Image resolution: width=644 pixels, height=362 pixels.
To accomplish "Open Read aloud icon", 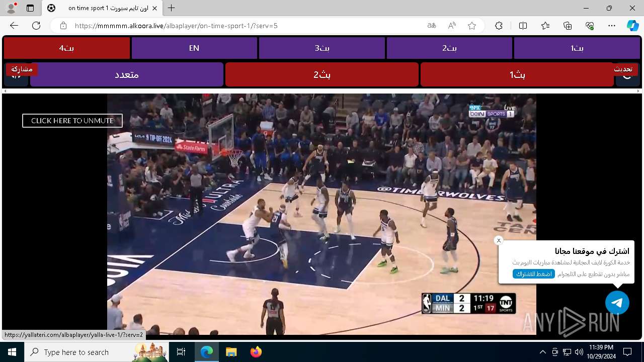I will click(x=452, y=26).
